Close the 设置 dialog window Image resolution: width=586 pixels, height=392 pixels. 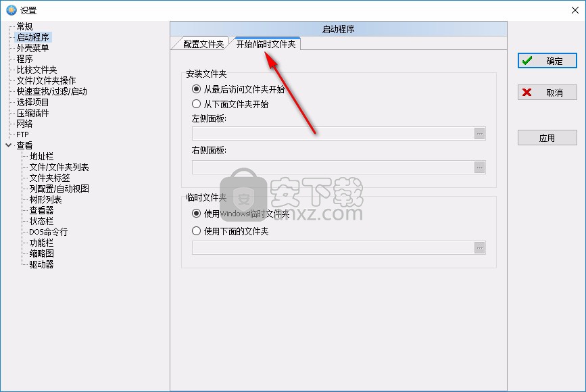point(575,10)
